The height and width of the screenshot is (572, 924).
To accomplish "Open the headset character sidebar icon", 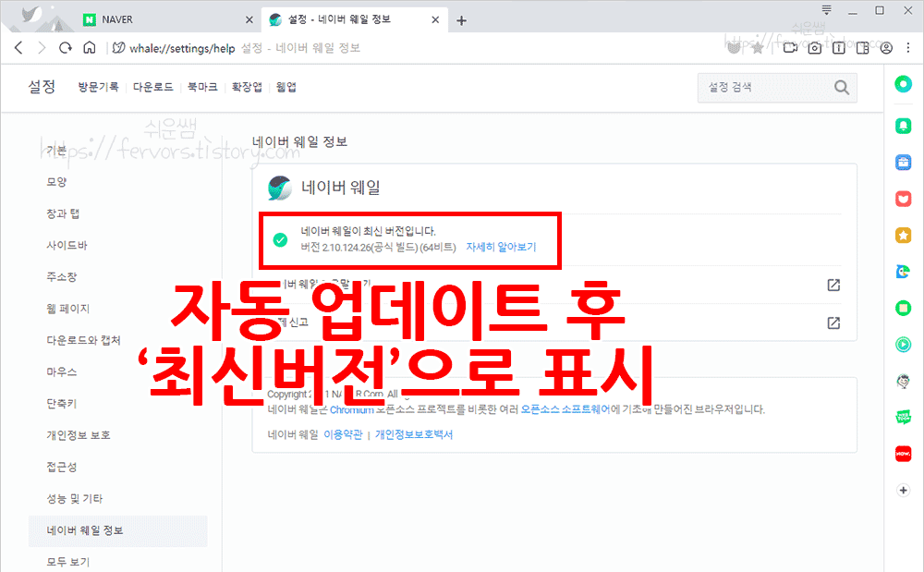I will [904, 381].
